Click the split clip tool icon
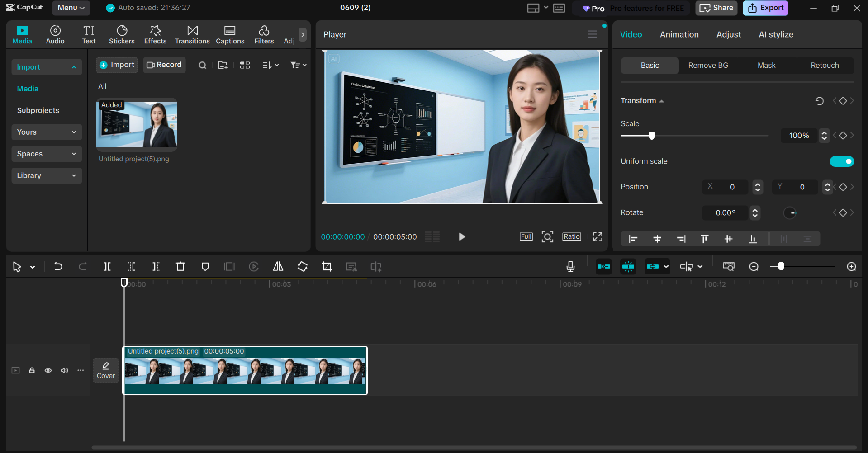The height and width of the screenshot is (453, 868). point(107,267)
